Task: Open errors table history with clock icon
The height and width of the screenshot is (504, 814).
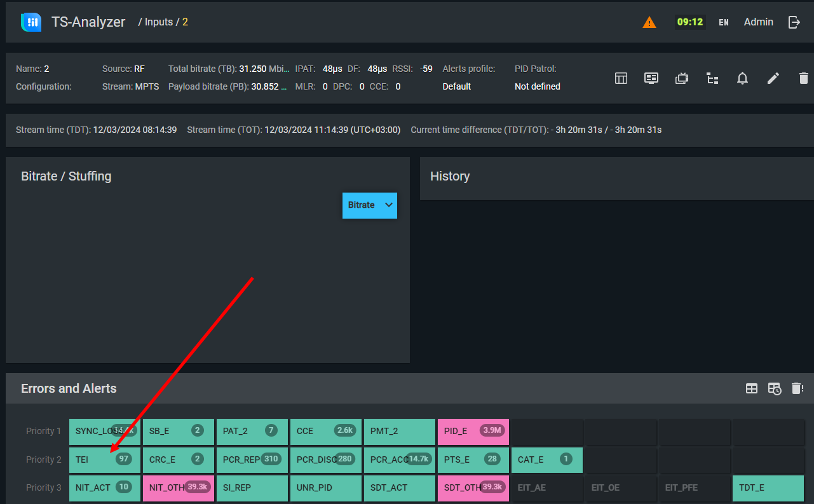Action: (x=774, y=388)
